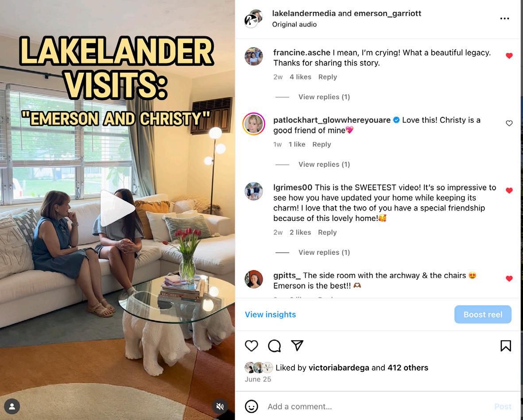Unmute the video with the speaker icon
This screenshot has height=420, width=523.
(220, 406)
